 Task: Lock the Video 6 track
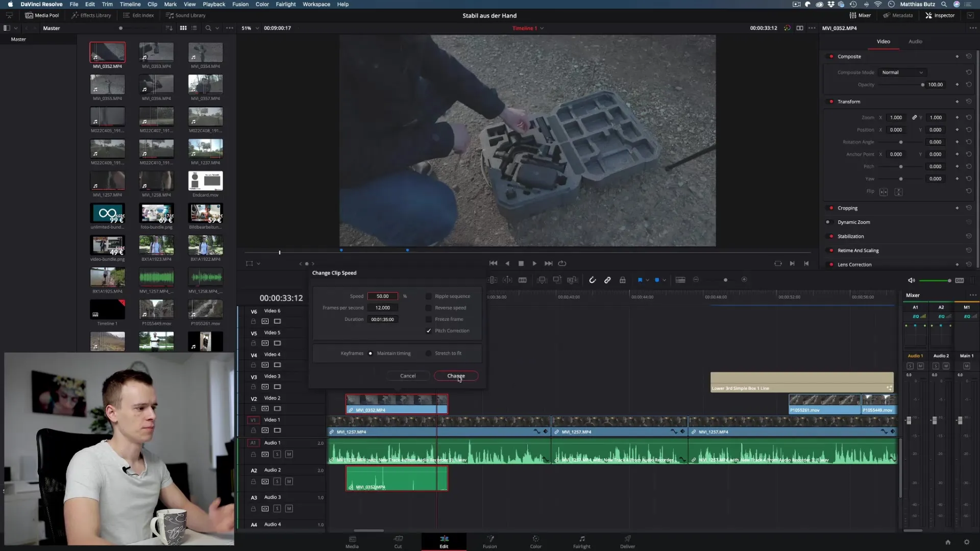click(x=253, y=321)
